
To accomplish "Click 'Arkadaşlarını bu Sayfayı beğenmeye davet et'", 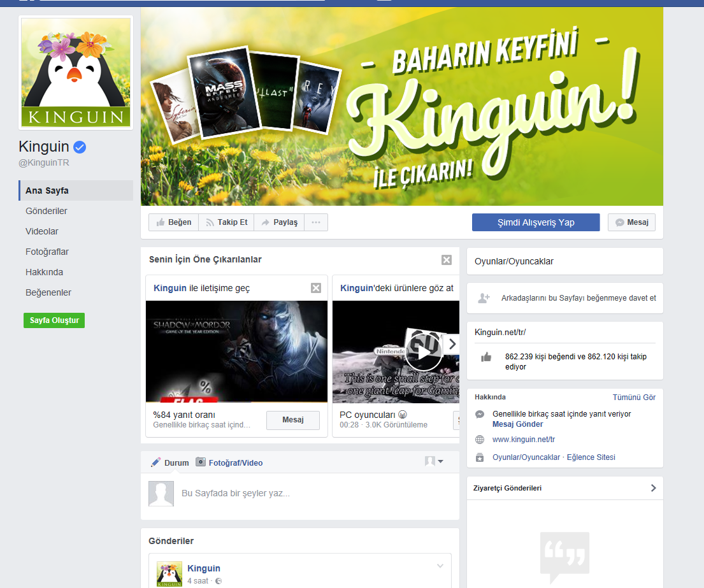I will pos(578,298).
